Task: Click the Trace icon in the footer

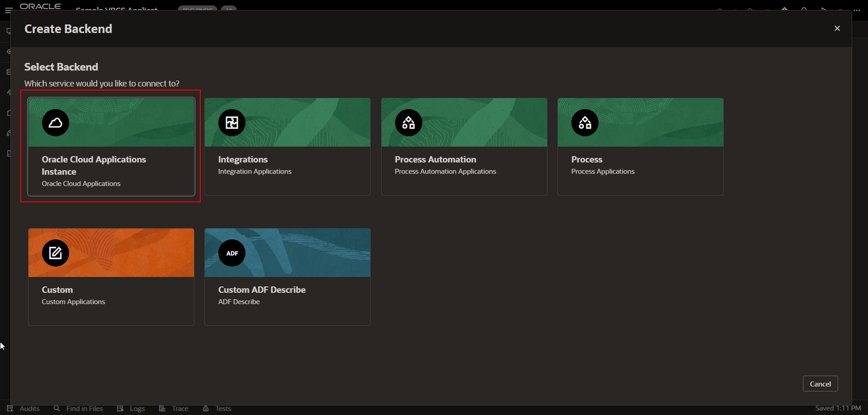Action: point(162,408)
